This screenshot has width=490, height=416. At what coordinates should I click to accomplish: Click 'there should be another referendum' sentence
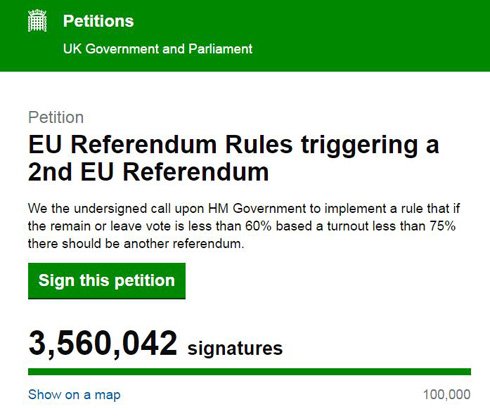136,244
